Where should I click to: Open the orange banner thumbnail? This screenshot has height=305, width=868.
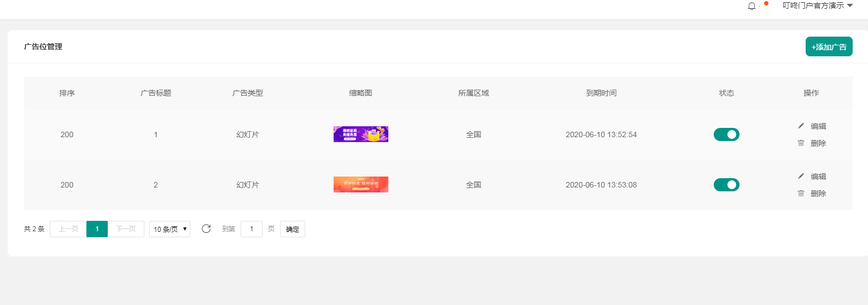[360, 185]
